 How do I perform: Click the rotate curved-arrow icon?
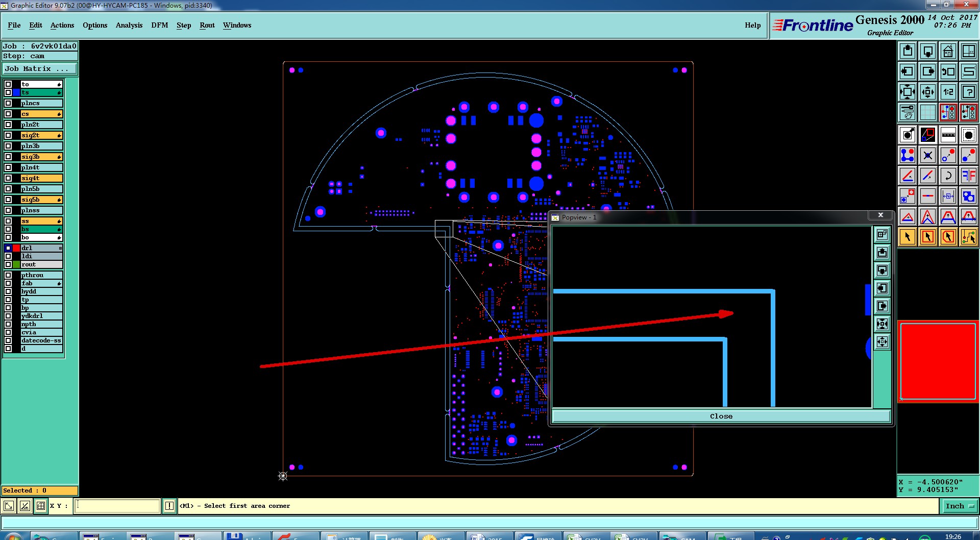point(948,176)
